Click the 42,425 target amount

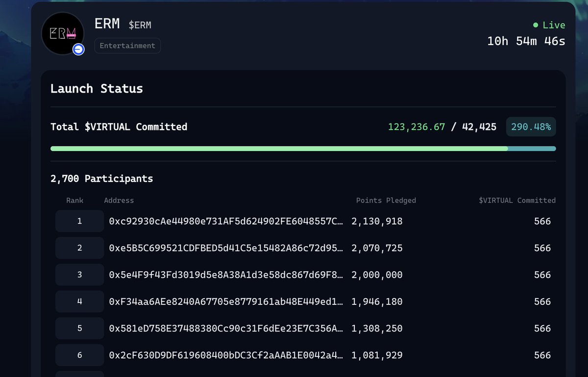click(x=479, y=127)
